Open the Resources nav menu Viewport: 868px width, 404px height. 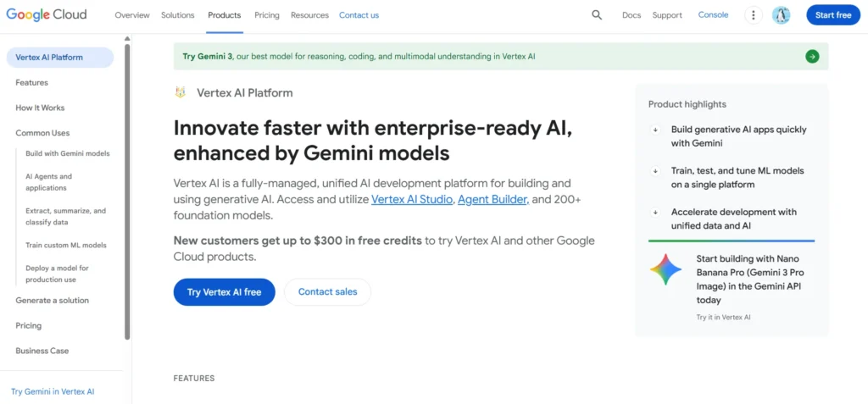pyautogui.click(x=309, y=15)
